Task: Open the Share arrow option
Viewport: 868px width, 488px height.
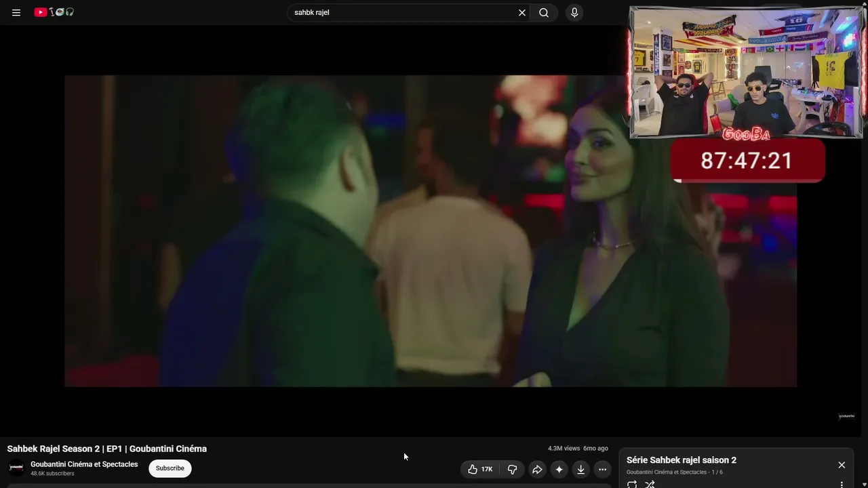Action: pyautogui.click(x=537, y=469)
